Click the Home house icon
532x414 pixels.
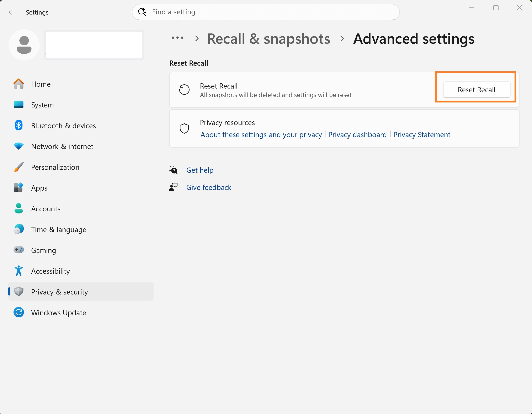pyautogui.click(x=18, y=84)
